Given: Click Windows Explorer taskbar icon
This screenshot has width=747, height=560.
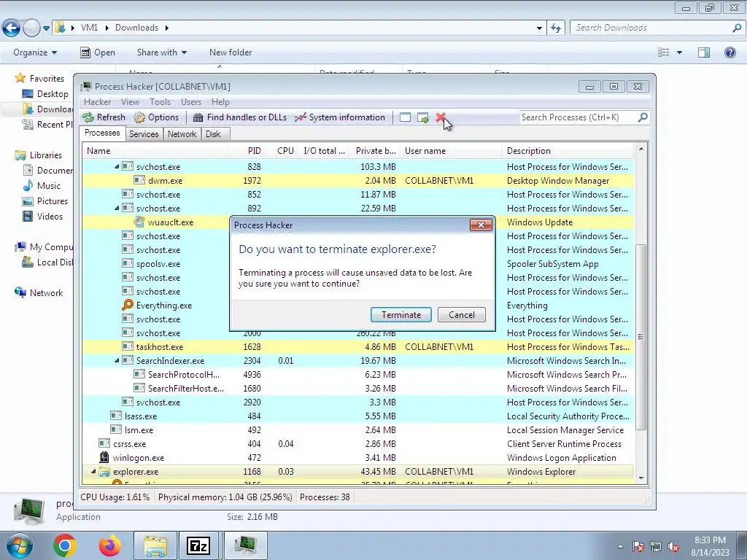Looking at the screenshot, I should (x=155, y=545).
